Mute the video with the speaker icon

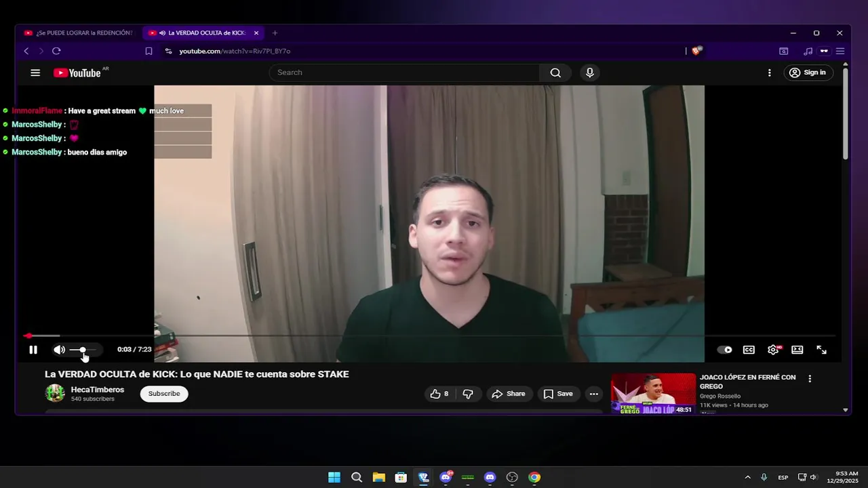coord(59,350)
